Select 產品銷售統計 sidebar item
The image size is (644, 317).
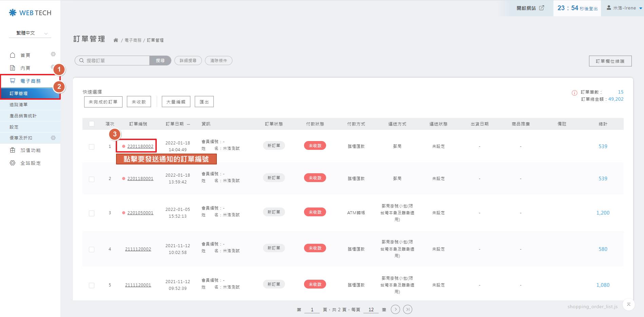[x=23, y=116]
